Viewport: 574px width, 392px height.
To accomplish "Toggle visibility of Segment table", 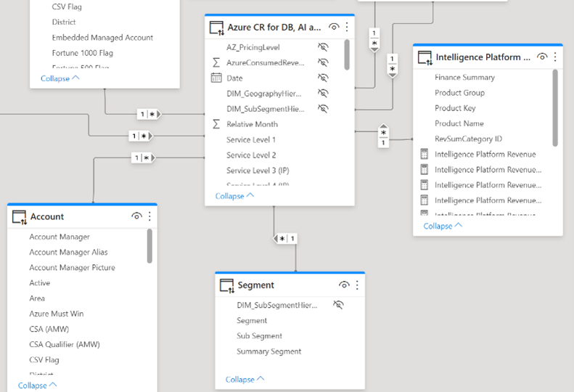I will pyautogui.click(x=344, y=285).
